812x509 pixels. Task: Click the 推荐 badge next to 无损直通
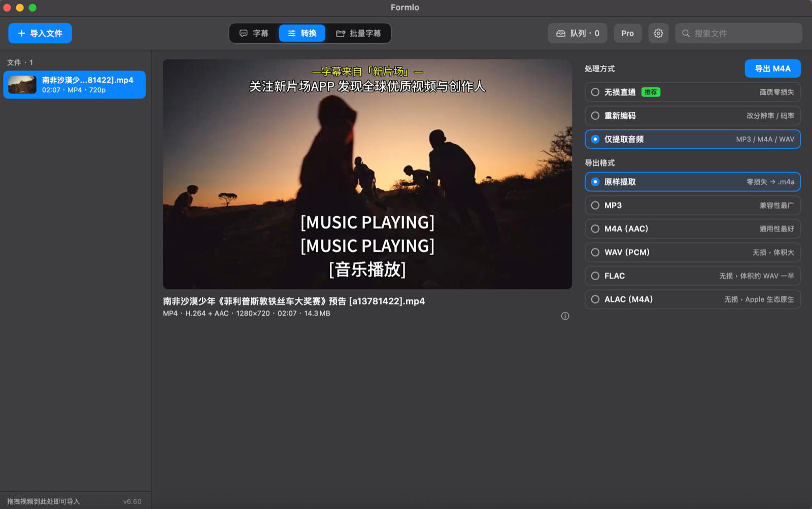651,92
